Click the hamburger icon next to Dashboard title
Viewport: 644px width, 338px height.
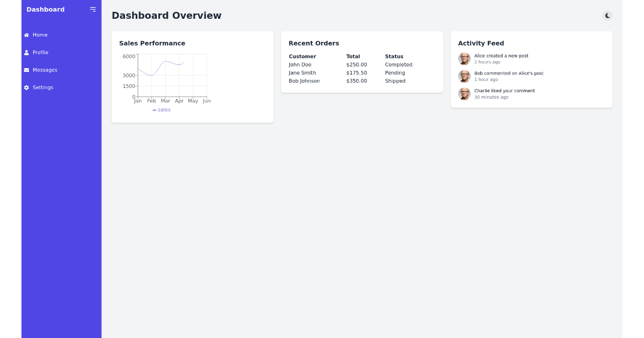click(x=92, y=9)
